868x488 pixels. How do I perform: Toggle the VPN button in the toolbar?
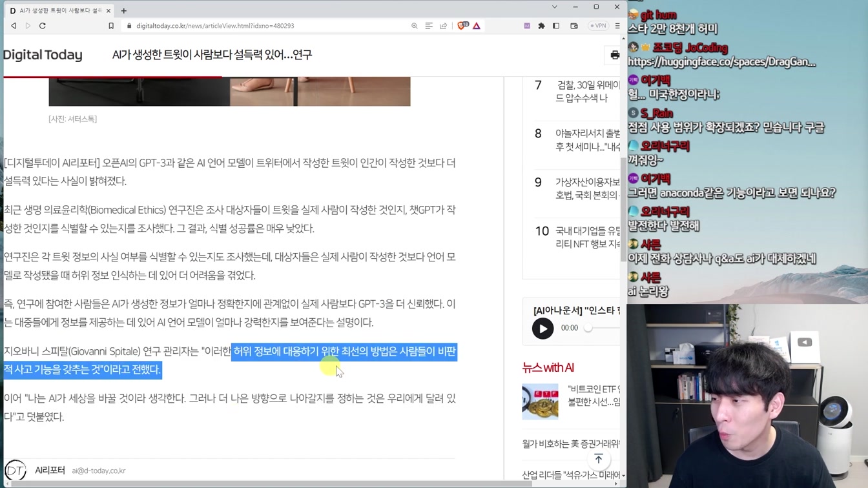tap(598, 26)
